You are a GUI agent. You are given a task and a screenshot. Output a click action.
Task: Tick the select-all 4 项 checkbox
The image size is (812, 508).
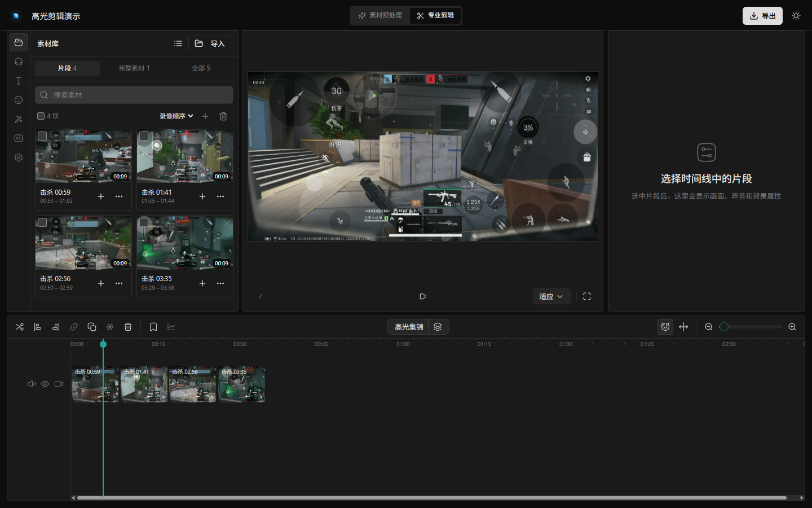tap(41, 116)
